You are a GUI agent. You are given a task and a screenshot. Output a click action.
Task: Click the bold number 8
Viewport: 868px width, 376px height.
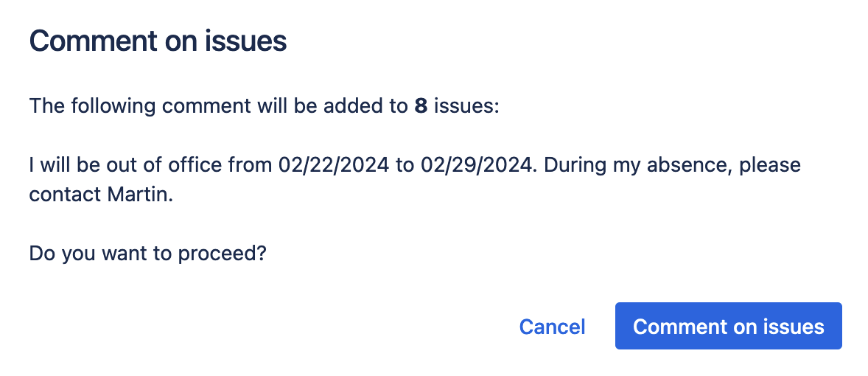(x=421, y=106)
